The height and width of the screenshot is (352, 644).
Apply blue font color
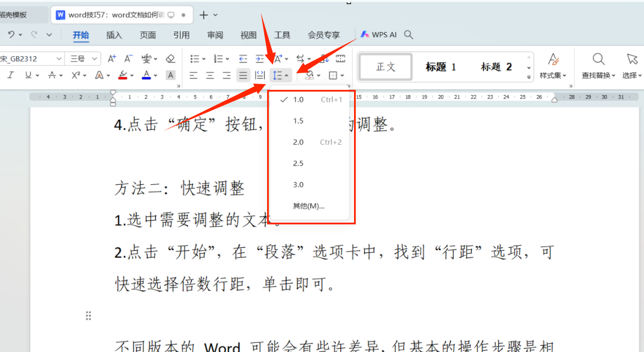146,75
